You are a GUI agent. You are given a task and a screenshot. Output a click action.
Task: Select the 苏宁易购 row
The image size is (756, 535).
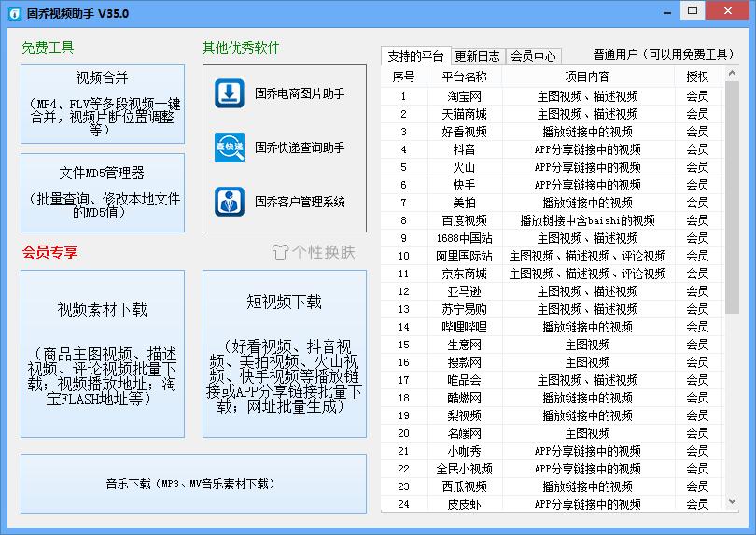click(x=553, y=309)
